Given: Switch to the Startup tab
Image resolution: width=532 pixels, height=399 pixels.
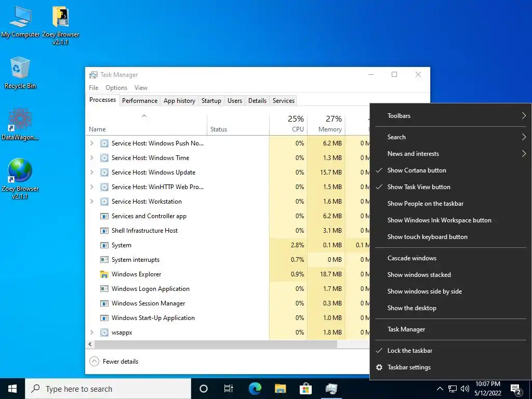Looking at the screenshot, I should coord(211,101).
